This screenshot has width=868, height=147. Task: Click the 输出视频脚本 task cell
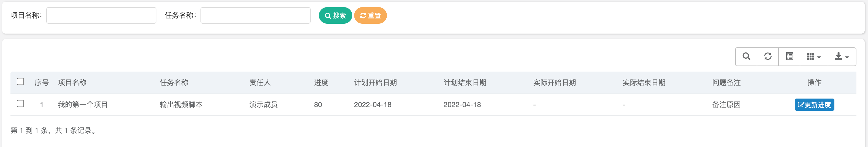pos(181,105)
